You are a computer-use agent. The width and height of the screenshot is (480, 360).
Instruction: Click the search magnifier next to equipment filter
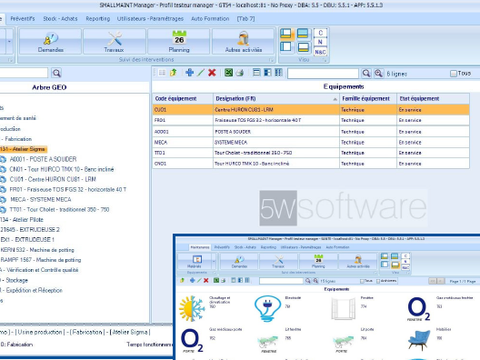pos(366,73)
